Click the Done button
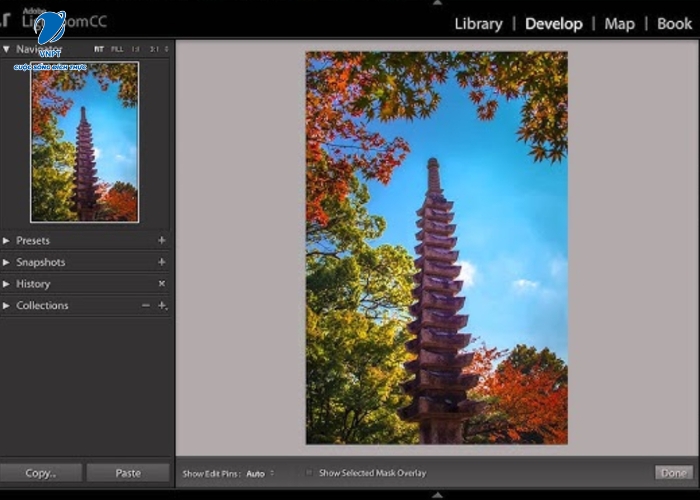700x500 pixels. 674,473
